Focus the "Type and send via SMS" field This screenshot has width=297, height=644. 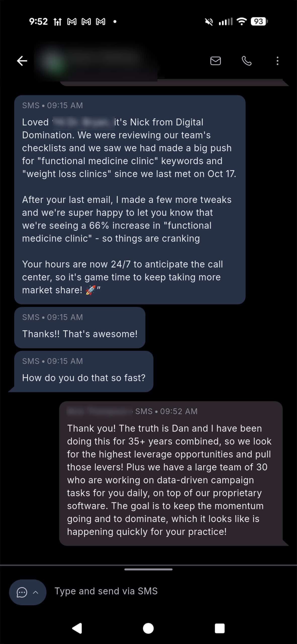click(151, 591)
